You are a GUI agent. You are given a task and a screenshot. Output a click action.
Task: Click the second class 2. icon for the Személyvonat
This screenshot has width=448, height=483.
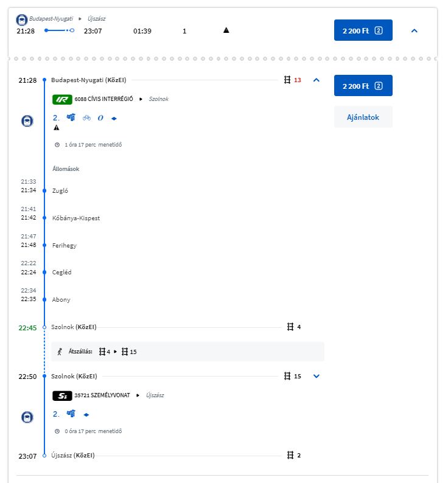(56, 414)
